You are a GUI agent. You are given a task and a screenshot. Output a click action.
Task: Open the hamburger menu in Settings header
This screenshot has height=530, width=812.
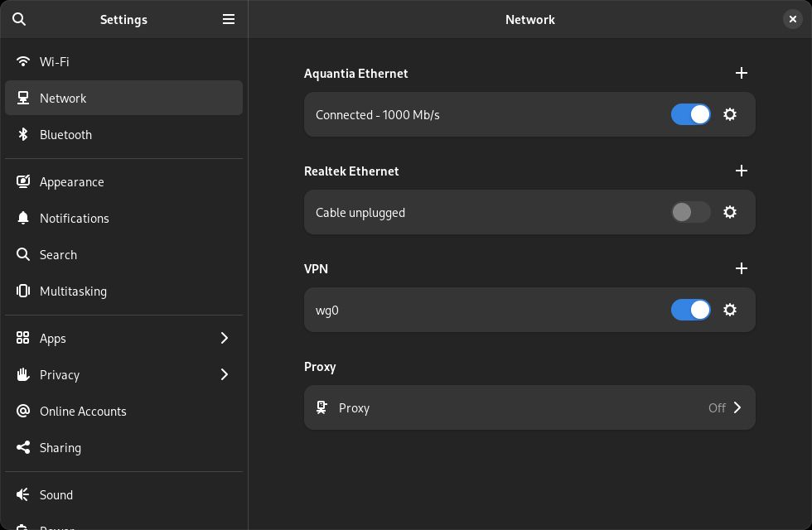[x=229, y=19]
